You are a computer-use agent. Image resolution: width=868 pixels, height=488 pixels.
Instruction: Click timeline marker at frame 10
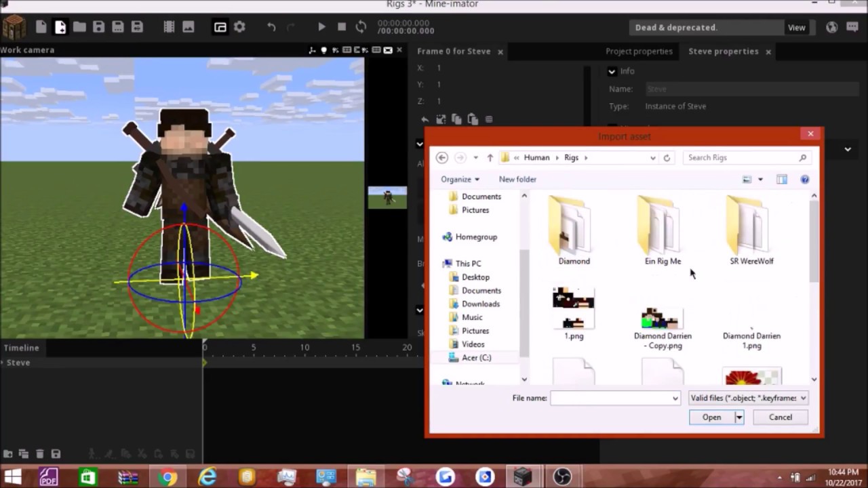304,347
